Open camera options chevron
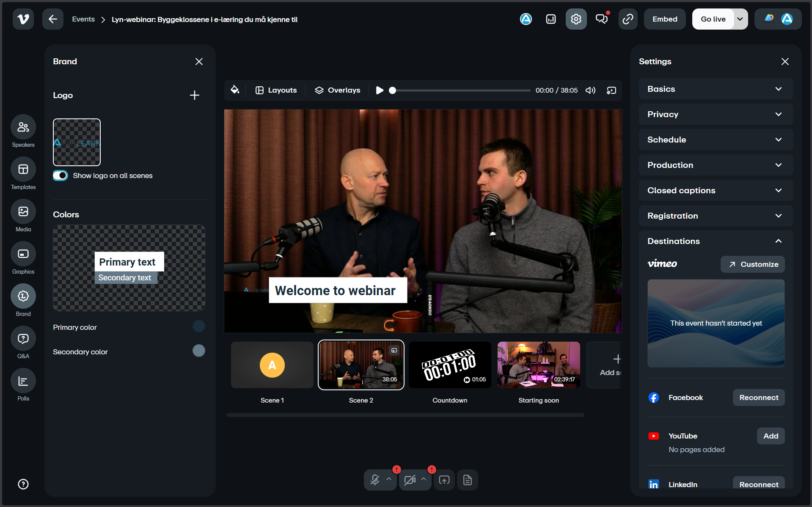Image resolution: width=812 pixels, height=507 pixels. coord(424,479)
